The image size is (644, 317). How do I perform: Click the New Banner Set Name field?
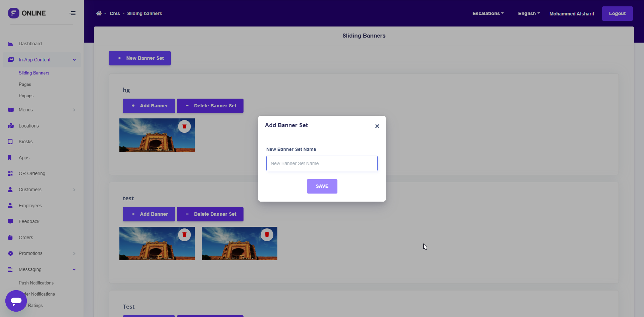[322, 163]
